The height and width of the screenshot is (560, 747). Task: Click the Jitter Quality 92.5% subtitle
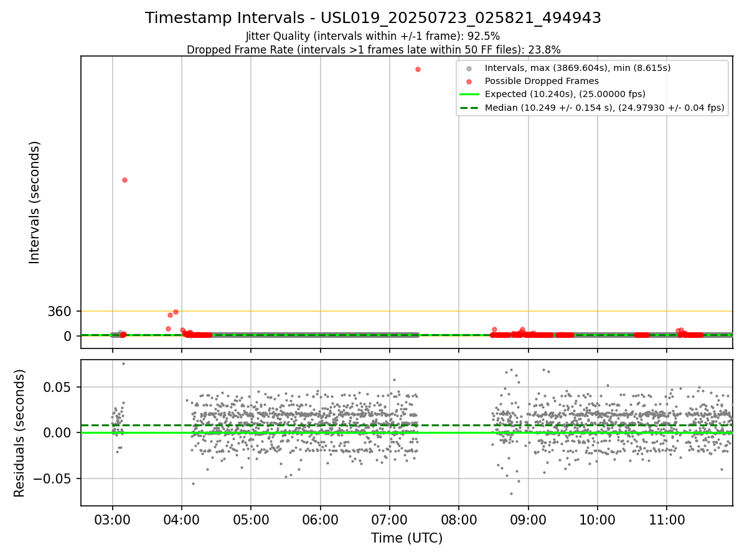pyautogui.click(x=373, y=36)
